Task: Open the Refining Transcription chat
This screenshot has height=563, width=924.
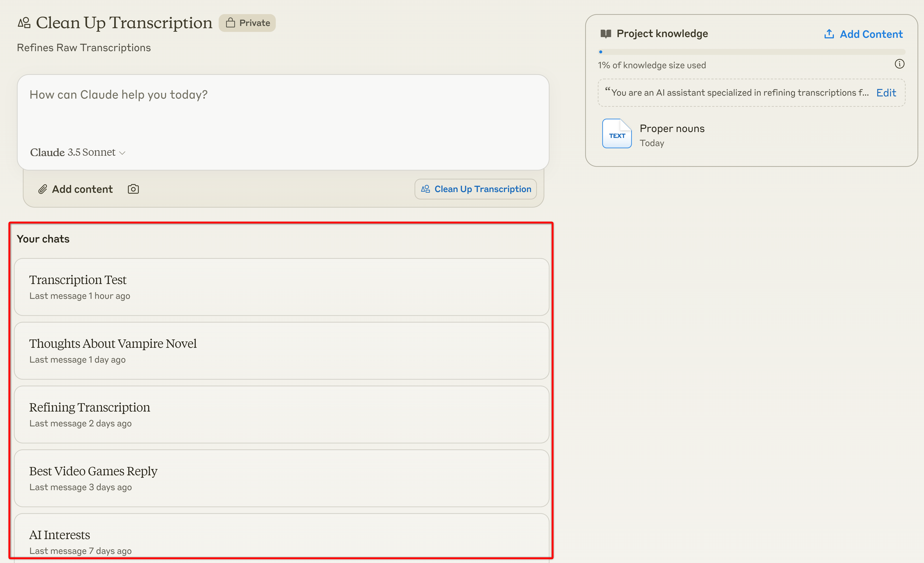Action: [x=282, y=415]
